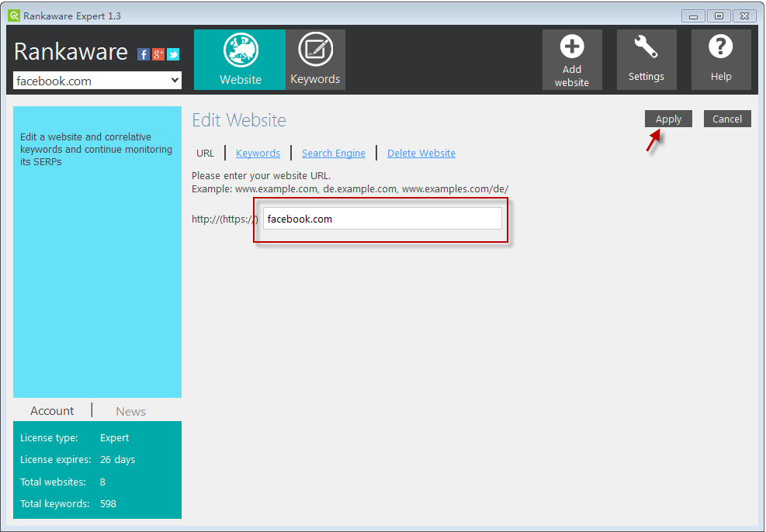This screenshot has height=532, width=766.
Task: Click the Apply button
Action: 668,119
